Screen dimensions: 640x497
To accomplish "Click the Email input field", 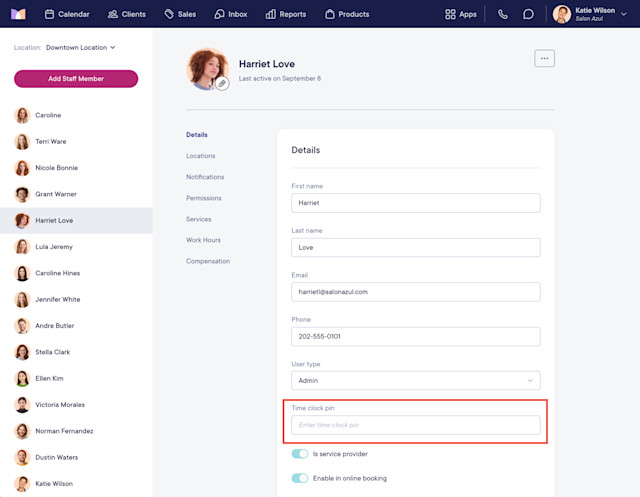I will tap(416, 292).
